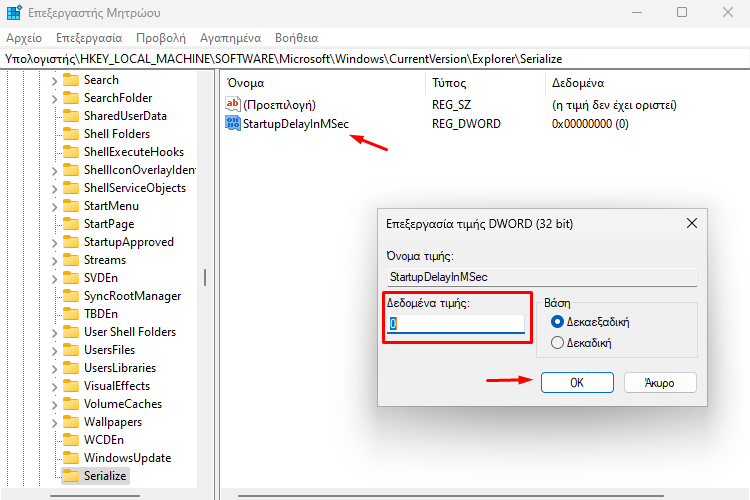Expand the Streams key
750x500 pixels.
(55, 261)
